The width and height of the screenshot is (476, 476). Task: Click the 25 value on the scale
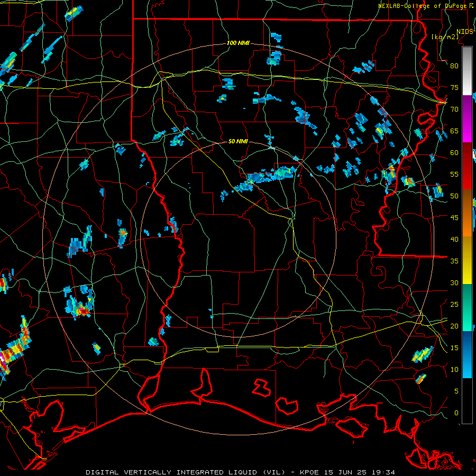[x=454, y=305]
